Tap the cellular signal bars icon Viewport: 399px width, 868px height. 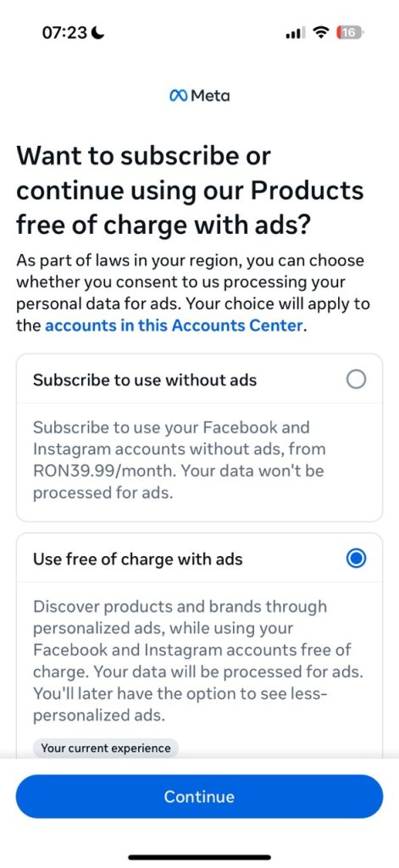(x=295, y=34)
